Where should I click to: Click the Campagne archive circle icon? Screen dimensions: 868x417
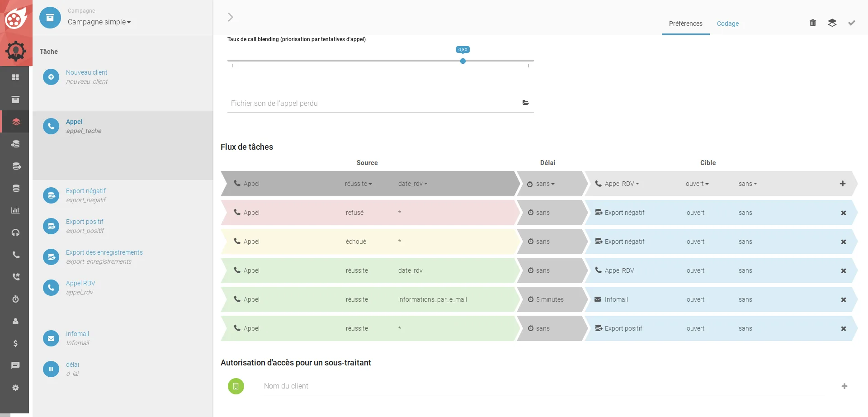tap(50, 18)
